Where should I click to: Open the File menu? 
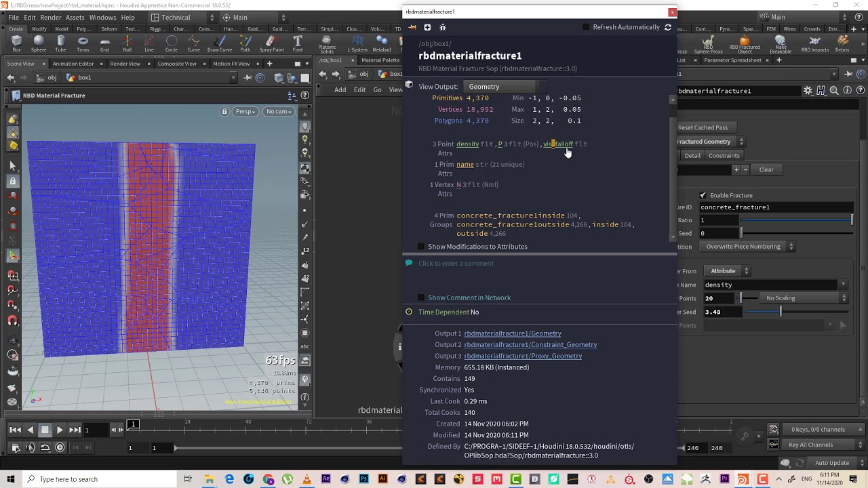pos(14,18)
